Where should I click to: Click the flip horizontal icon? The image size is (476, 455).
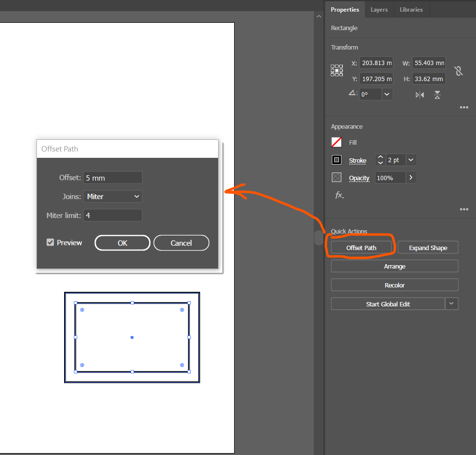pos(419,95)
